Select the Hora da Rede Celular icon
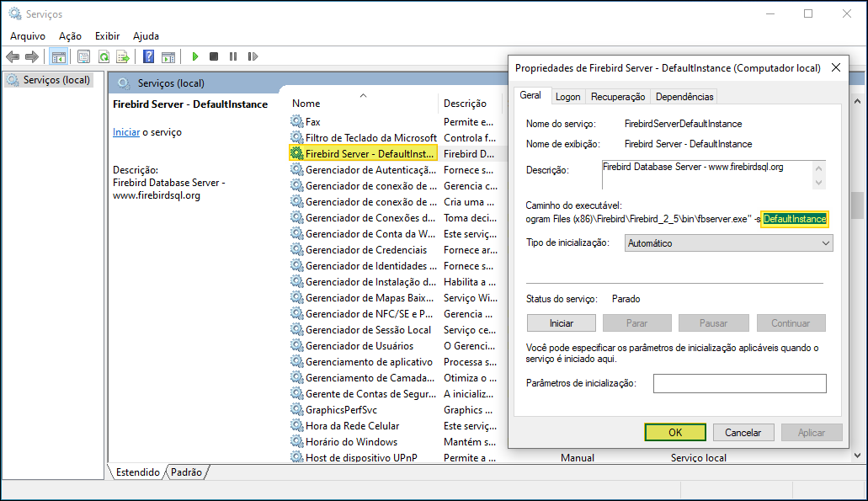Screen dimensions: 868x501 pyautogui.click(x=297, y=426)
